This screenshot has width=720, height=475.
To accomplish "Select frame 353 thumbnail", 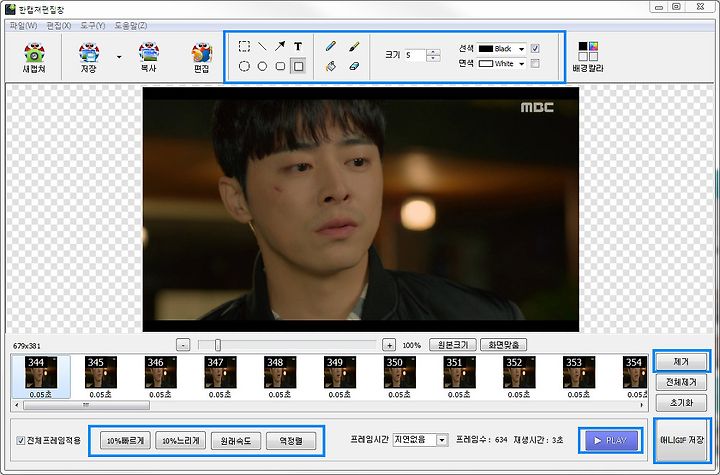I will (579, 377).
